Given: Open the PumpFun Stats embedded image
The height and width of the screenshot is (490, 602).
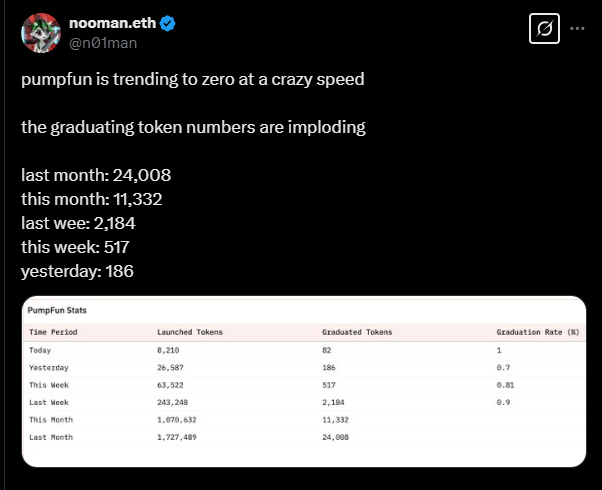Looking at the screenshot, I should click(x=303, y=380).
